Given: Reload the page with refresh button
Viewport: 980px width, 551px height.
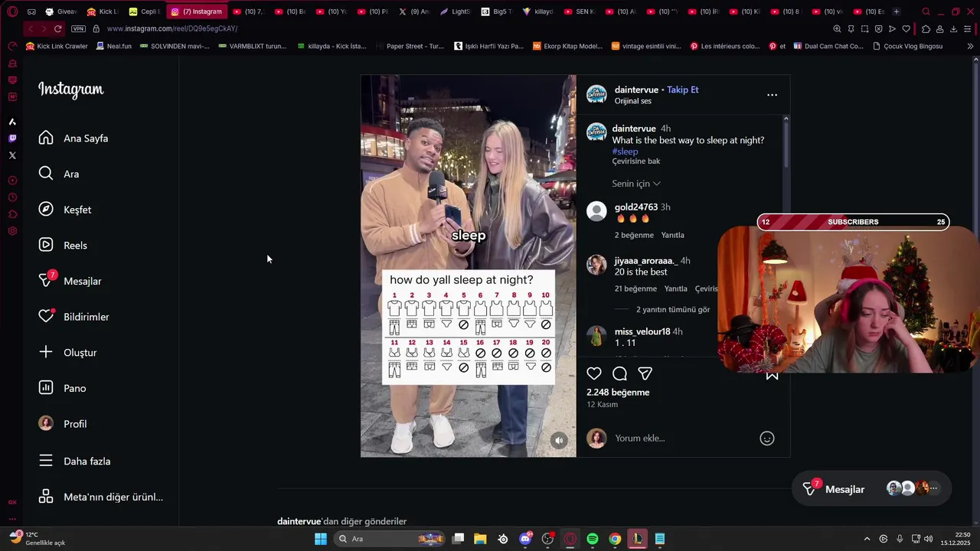Looking at the screenshot, I should [57, 28].
